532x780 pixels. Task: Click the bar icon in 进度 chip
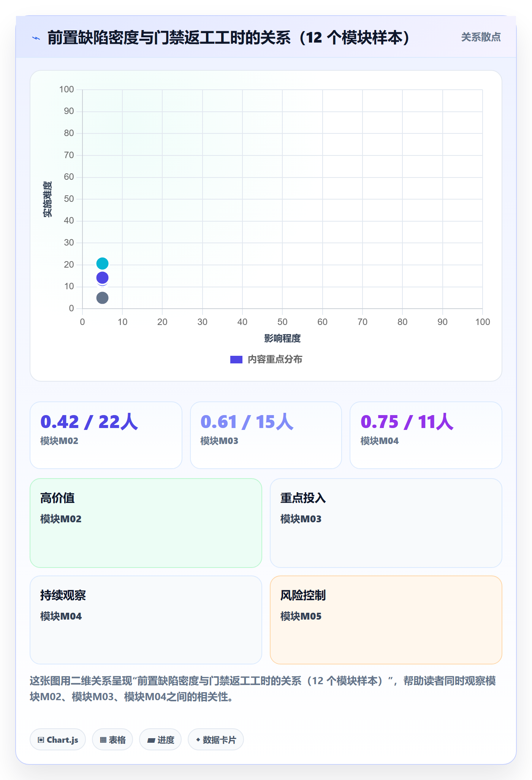[151, 740]
